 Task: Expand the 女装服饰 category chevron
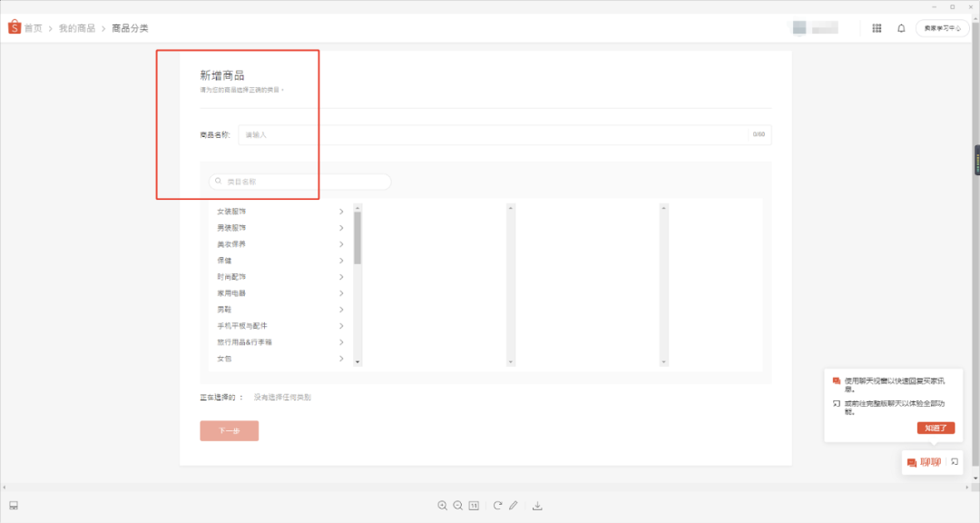[342, 211]
